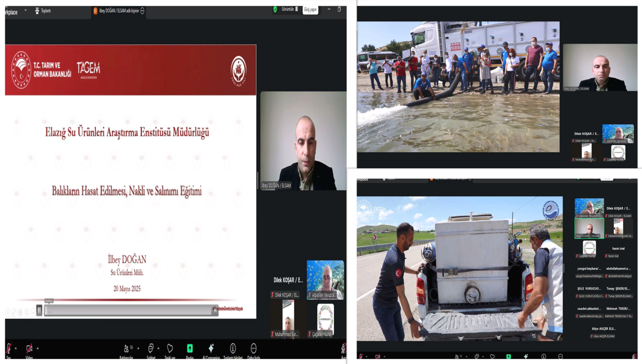Screen dimensions: 642x364
Task: Show Toplantı bilgileri meeting info
Action: click(x=233, y=349)
